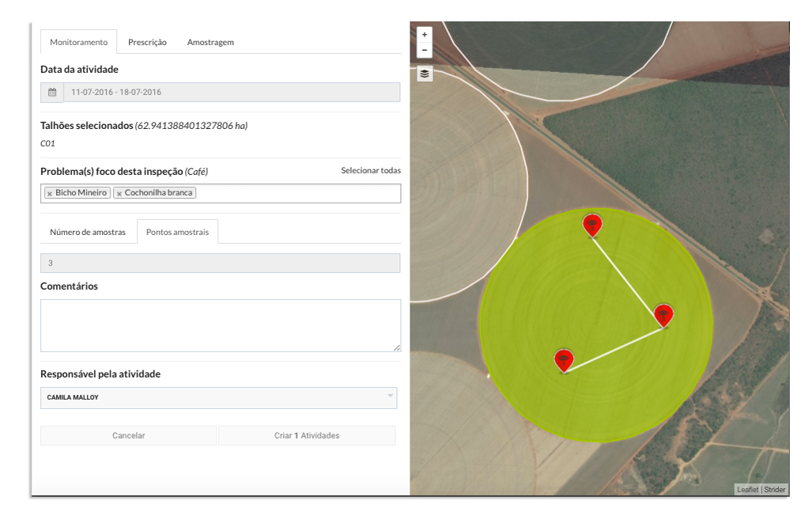Open the Amostragem tab
Screen dimensions: 812x508
click(210, 42)
